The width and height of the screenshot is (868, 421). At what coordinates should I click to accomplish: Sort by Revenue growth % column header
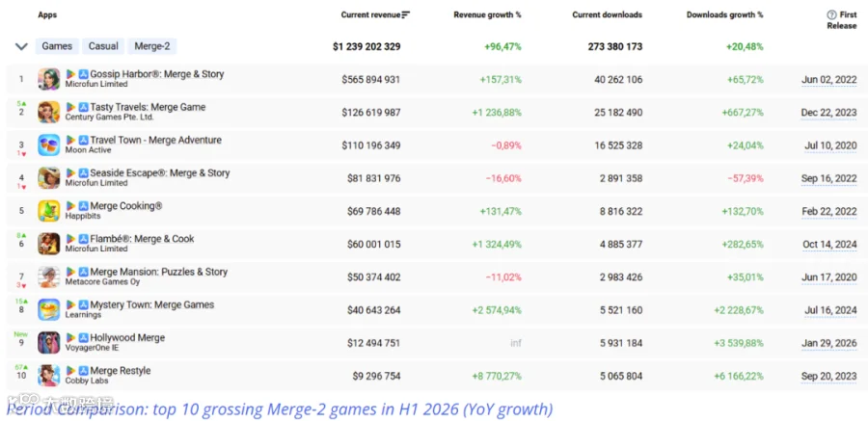(487, 15)
